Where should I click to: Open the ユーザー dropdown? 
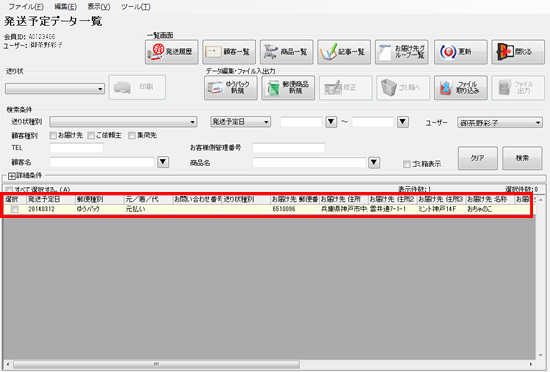click(500, 123)
